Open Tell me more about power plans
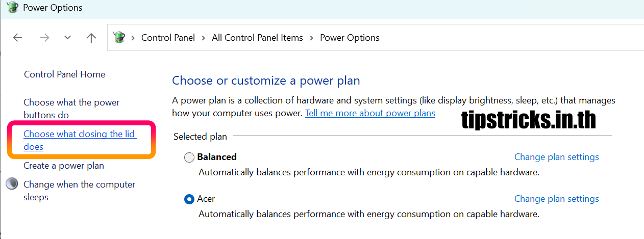 click(x=370, y=113)
